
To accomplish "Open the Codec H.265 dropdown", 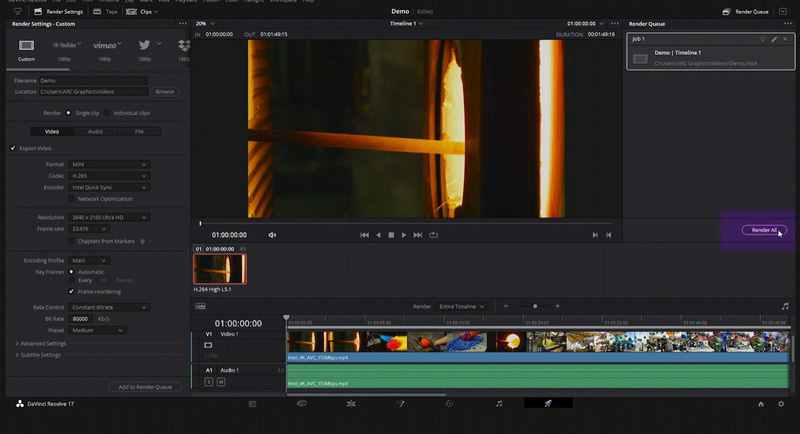I will click(x=109, y=176).
